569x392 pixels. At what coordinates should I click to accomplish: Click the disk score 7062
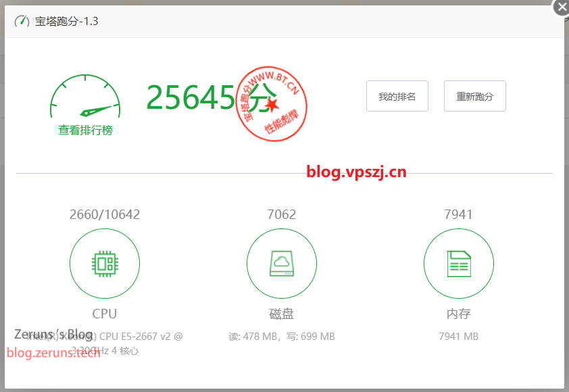[x=282, y=214]
